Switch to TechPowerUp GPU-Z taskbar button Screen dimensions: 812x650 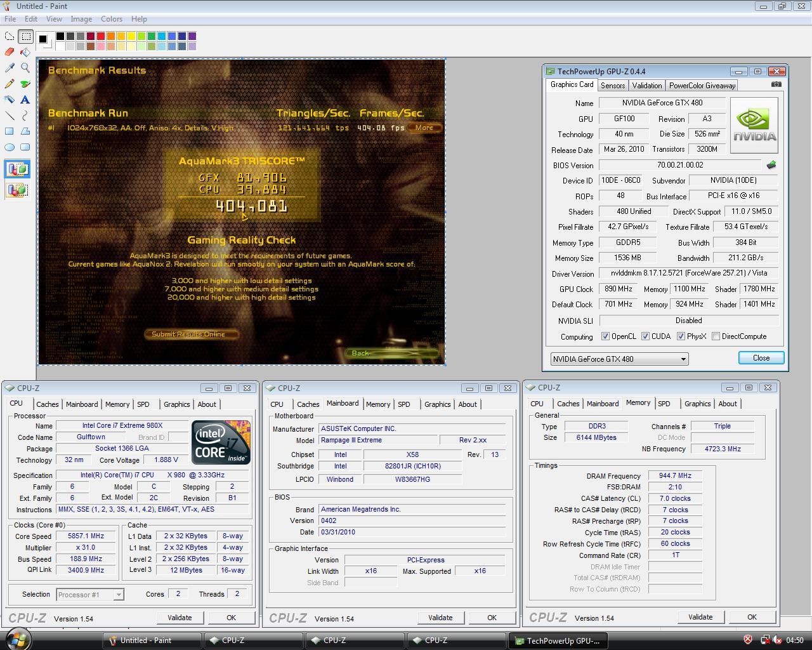coord(558,640)
